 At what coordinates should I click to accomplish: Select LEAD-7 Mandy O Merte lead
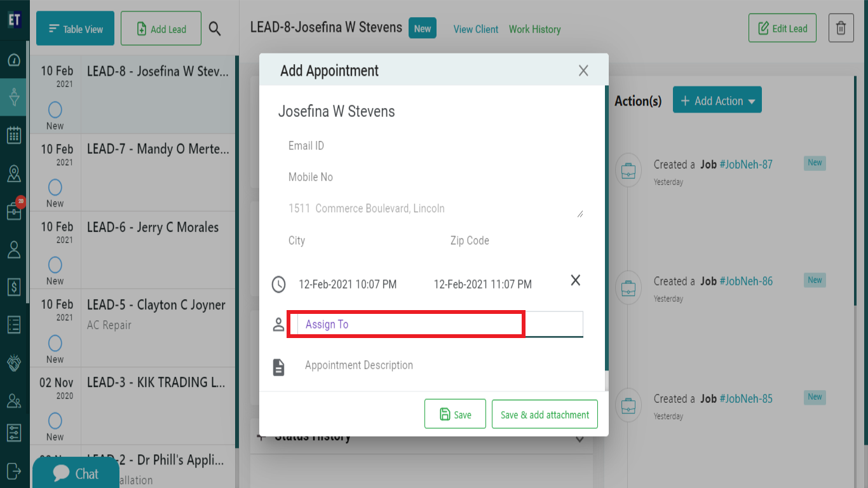133,172
